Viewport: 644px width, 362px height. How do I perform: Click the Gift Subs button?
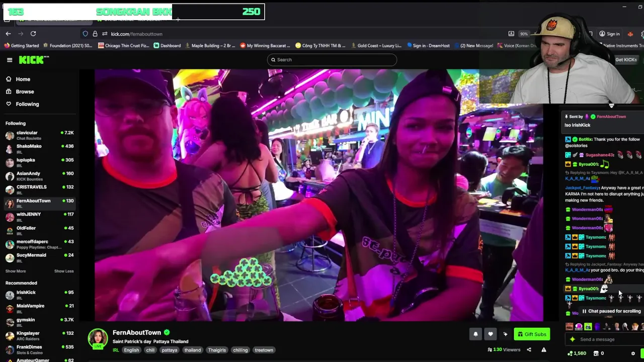532,334
